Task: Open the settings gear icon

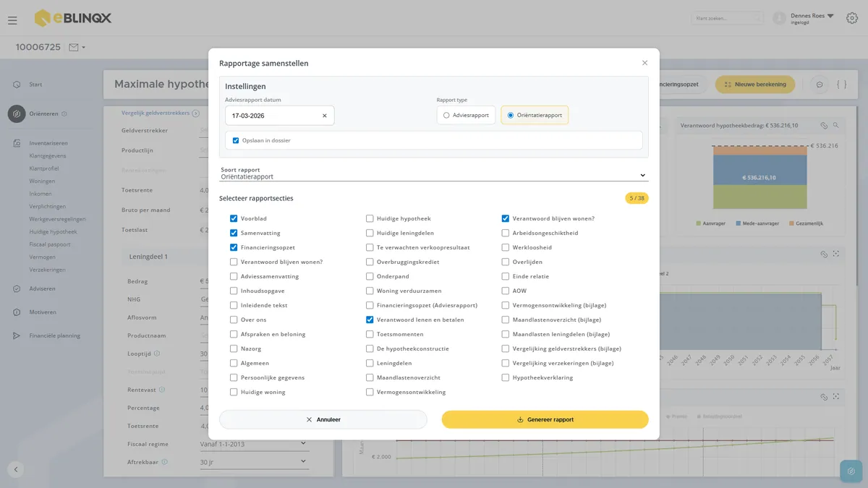Action: click(x=852, y=18)
